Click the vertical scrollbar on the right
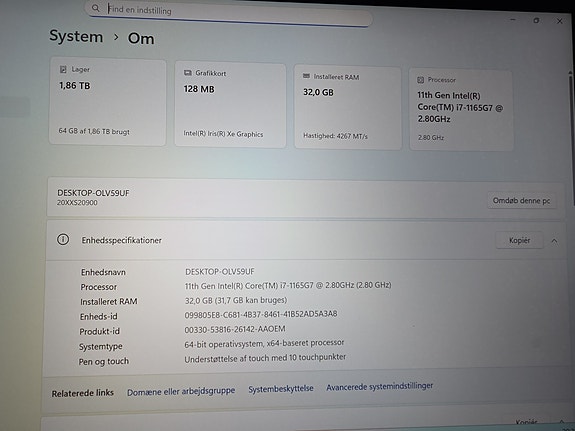This screenshot has height=431, width=575. pyautogui.click(x=571, y=138)
